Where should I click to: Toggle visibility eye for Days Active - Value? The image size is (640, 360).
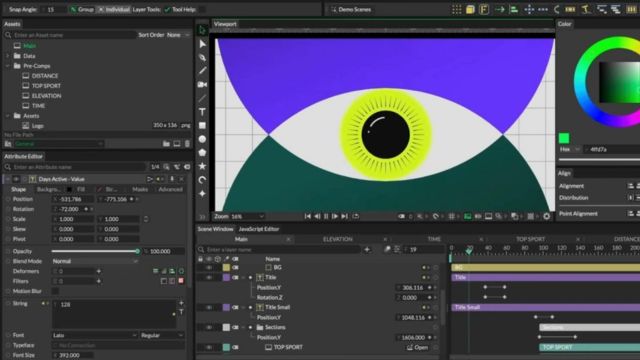click(x=16, y=179)
